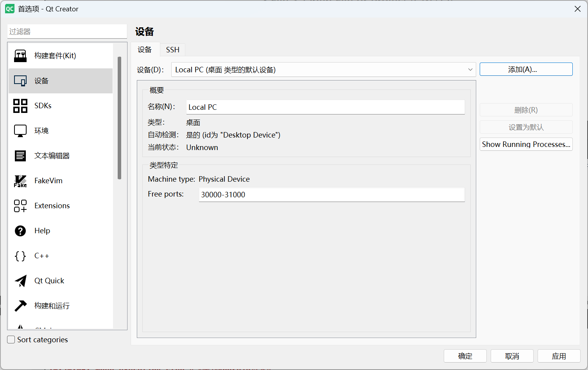Click the 'Machine type:' label
The image size is (588, 370).
tap(171, 179)
